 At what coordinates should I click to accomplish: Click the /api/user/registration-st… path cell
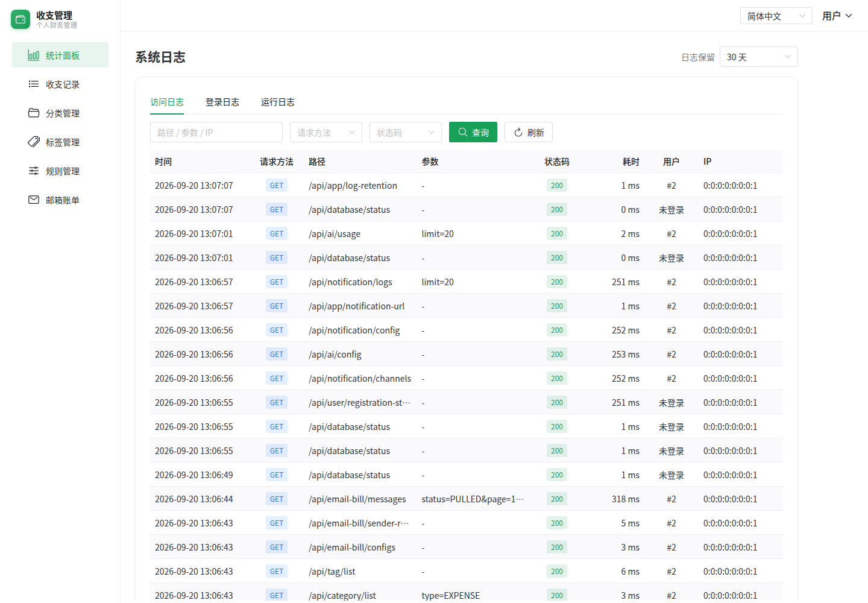[359, 403]
